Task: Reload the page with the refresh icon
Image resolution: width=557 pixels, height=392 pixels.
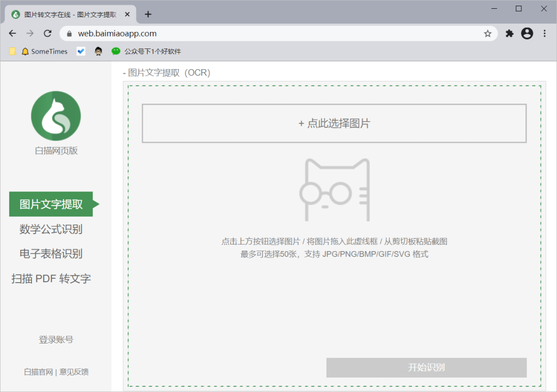Action: click(47, 34)
